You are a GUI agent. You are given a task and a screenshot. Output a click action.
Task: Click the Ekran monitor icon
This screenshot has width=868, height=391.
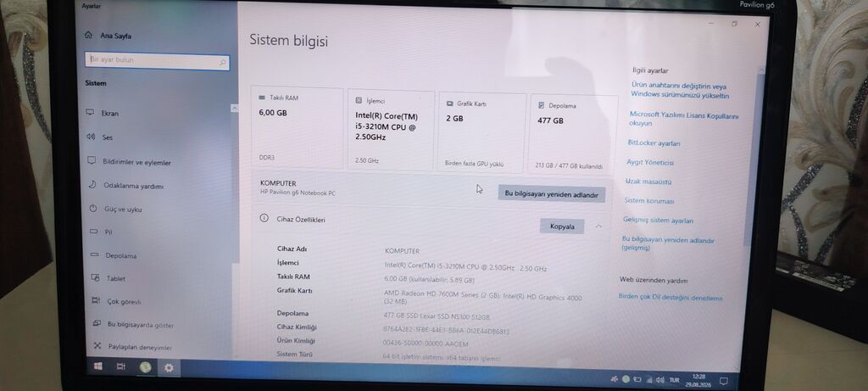[x=90, y=113]
